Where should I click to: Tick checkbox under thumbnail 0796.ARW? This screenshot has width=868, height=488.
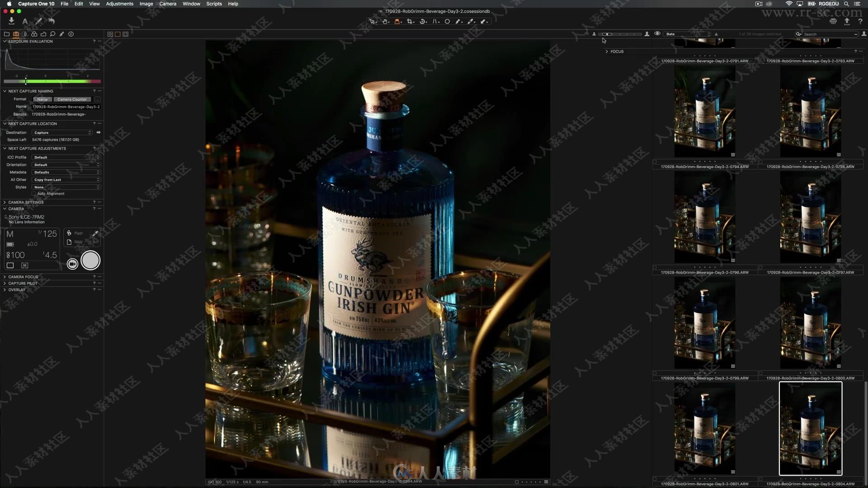point(655,267)
